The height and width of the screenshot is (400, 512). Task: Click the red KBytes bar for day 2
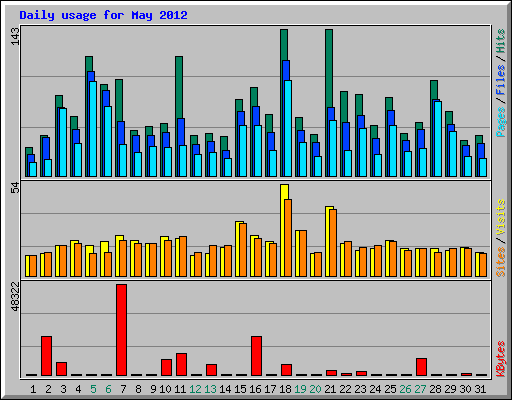46,356
